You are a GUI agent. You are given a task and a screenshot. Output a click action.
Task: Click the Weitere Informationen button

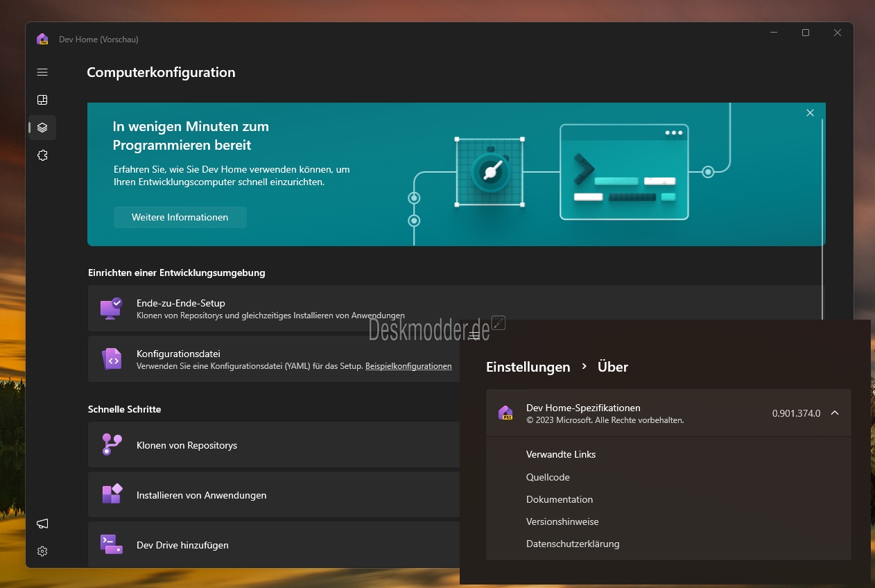[x=180, y=217]
